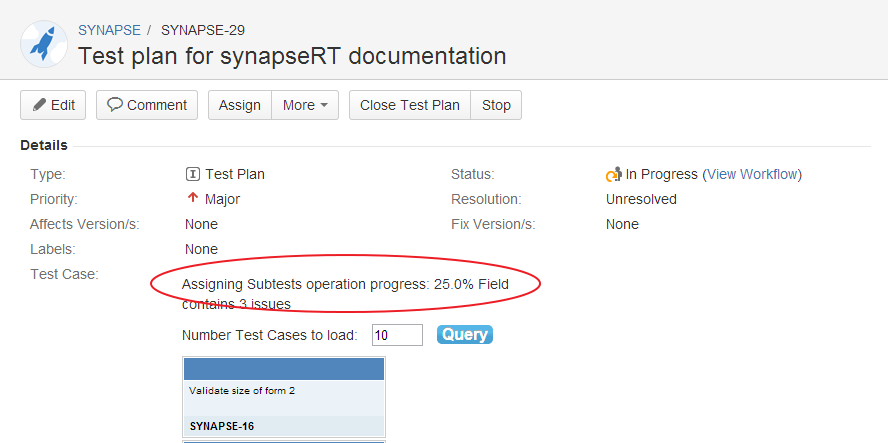Click the SYNAPSE project rocket avatar
Image resolution: width=888 pixels, height=443 pixels.
click(x=44, y=43)
